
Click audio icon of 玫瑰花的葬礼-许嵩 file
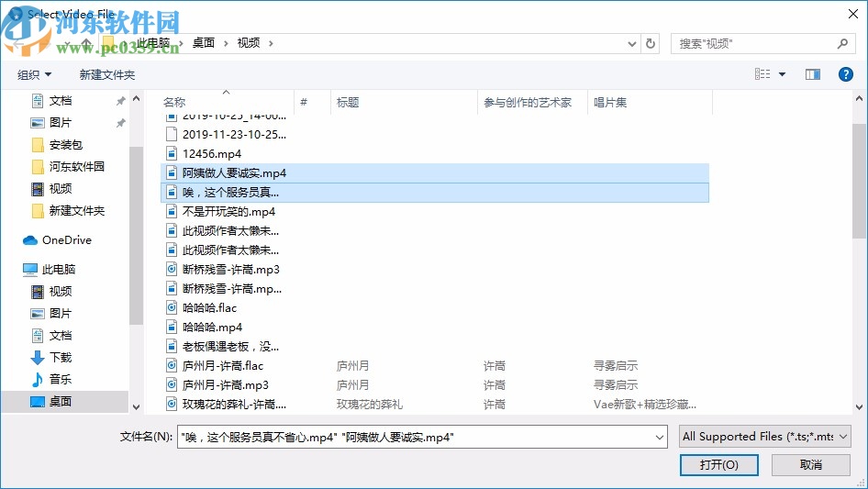[x=172, y=405]
